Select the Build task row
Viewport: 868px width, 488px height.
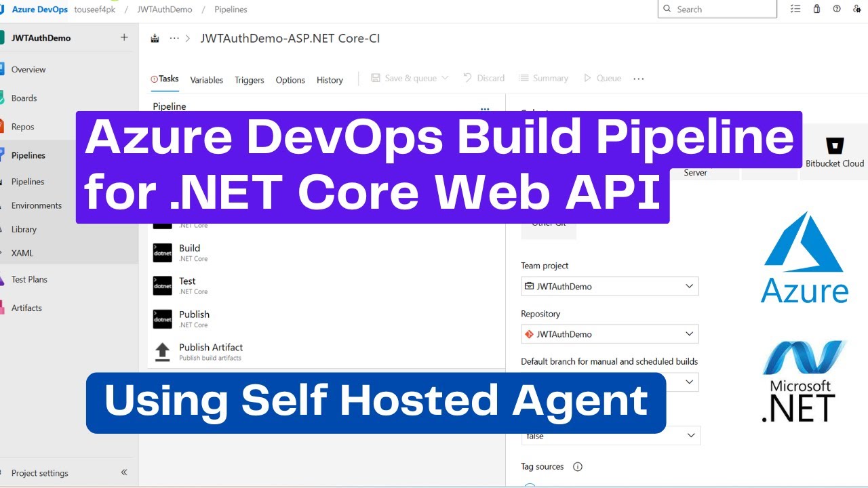(x=326, y=253)
